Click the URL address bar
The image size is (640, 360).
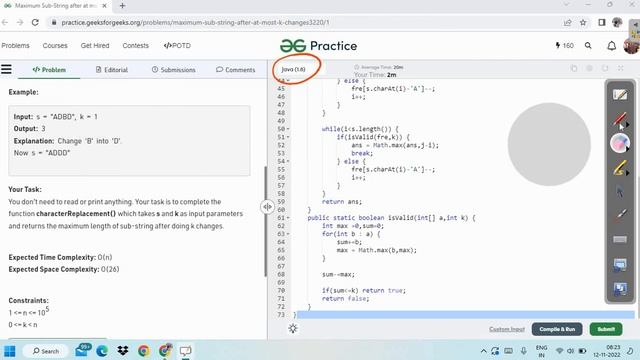click(302, 22)
